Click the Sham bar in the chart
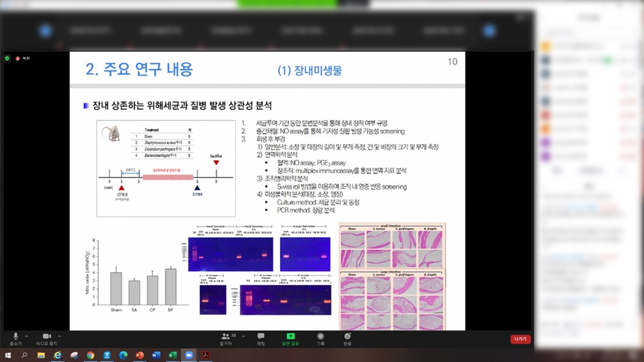This screenshot has width=644, height=362. (116, 289)
